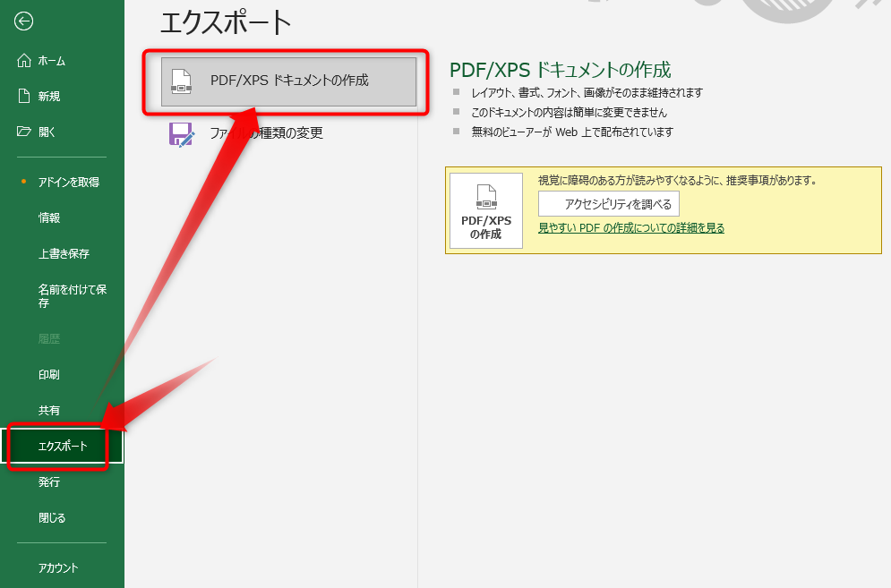Click the このドキュメントの内容は簡単に変更できません text
This screenshot has width=891, height=588.
pyautogui.click(x=569, y=113)
